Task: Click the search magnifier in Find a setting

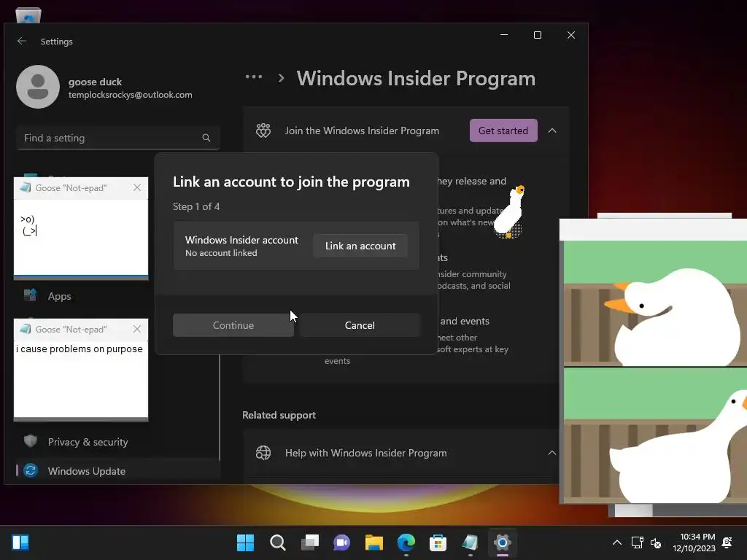Action: point(206,138)
